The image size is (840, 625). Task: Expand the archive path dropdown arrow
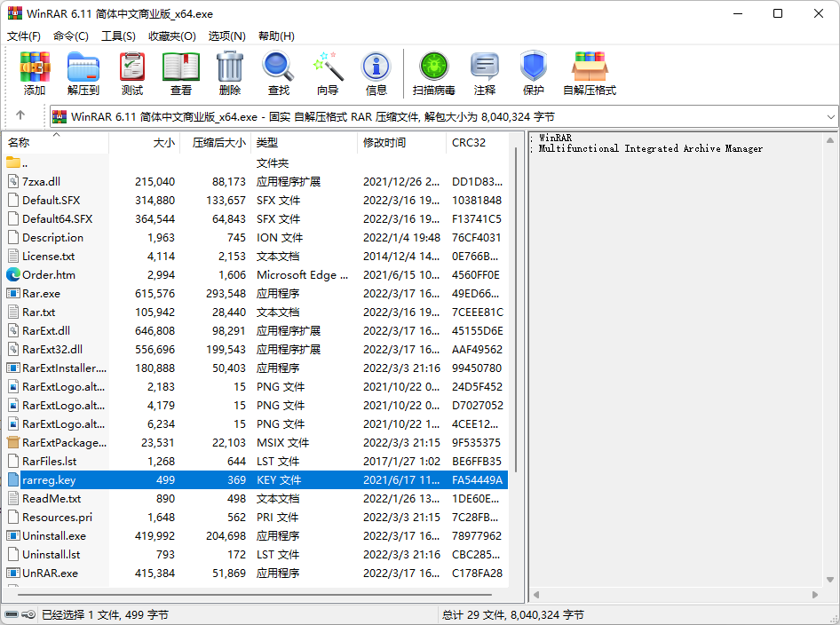pyautogui.click(x=830, y=116)
